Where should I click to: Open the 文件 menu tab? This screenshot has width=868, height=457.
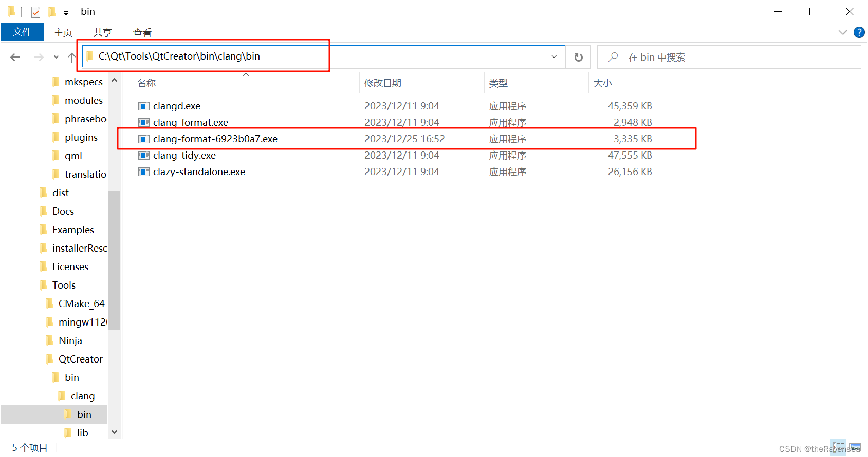22,32
